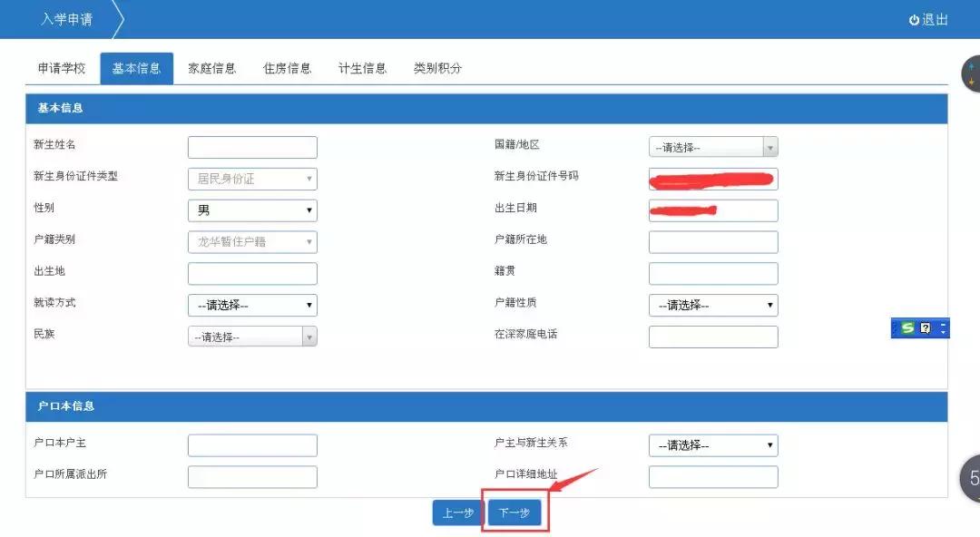Click the 户口详细地址 input field
This screenshot has width=980, height=537.
click(713, 476)
